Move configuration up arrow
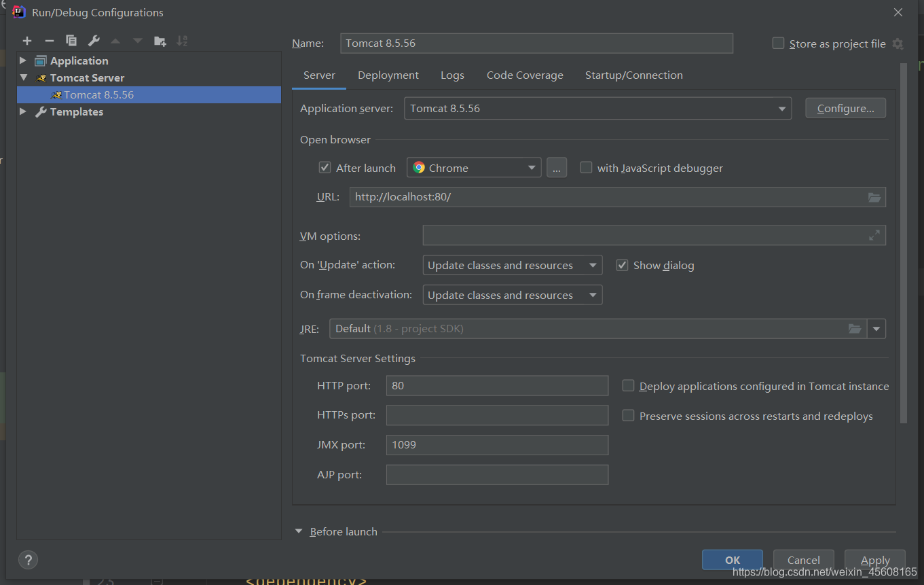Screen dimensions: 924x585 pos(115,41)
